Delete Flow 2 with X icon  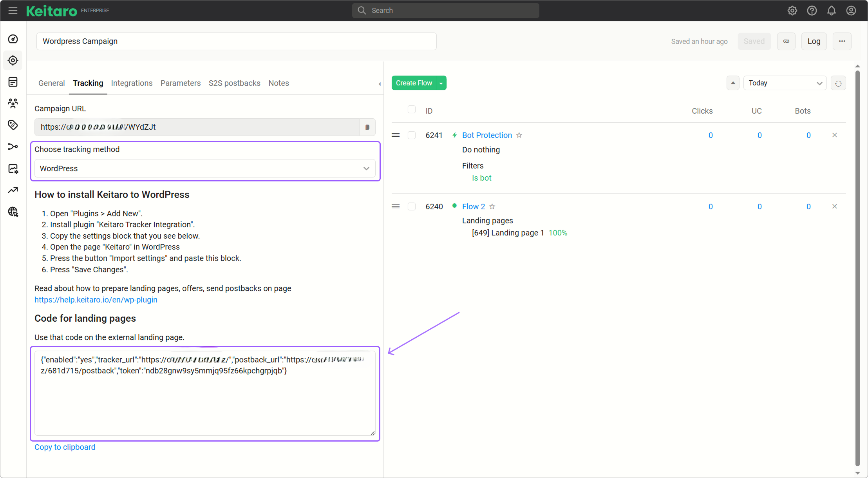834,206
